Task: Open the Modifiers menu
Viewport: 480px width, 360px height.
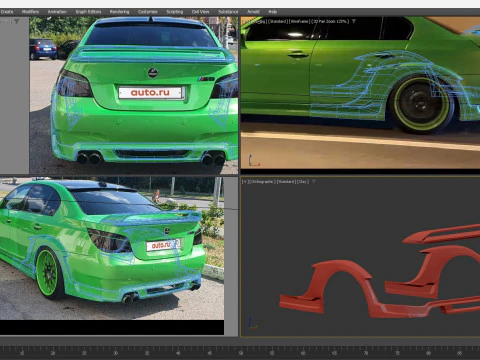Action: 30,12
